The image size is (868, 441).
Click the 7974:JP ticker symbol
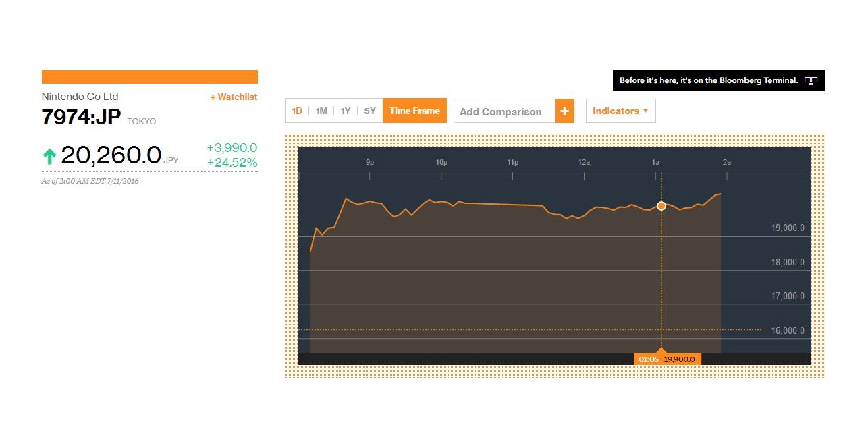pos(81,117)
